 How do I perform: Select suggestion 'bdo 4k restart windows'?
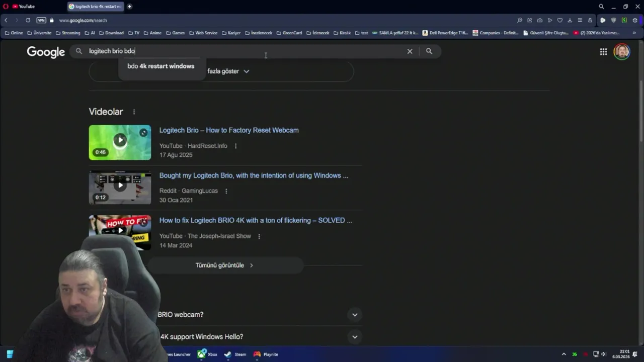tap(160, 66)
